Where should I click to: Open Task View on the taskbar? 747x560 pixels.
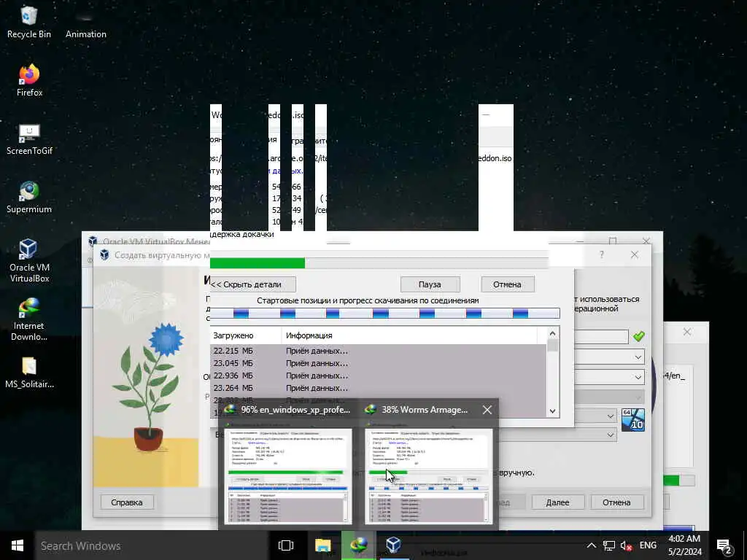[286, 545]
